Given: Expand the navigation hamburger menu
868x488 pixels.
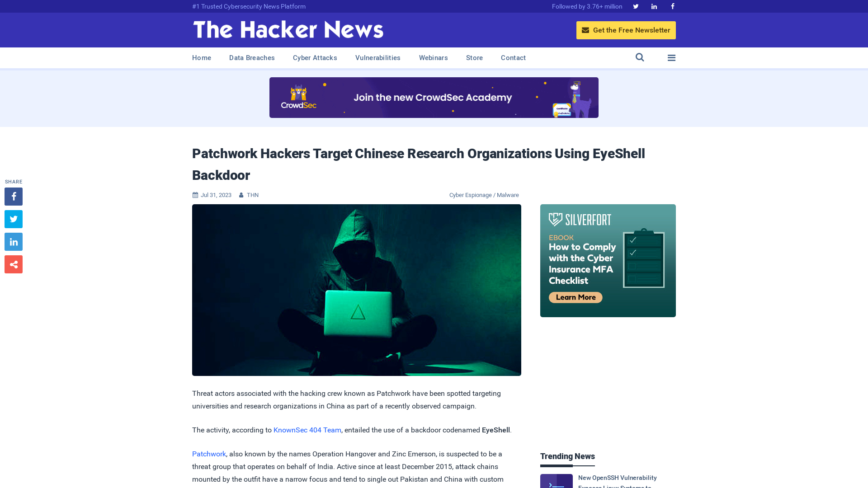Looking at the screenshot, I should click(672, 57).
